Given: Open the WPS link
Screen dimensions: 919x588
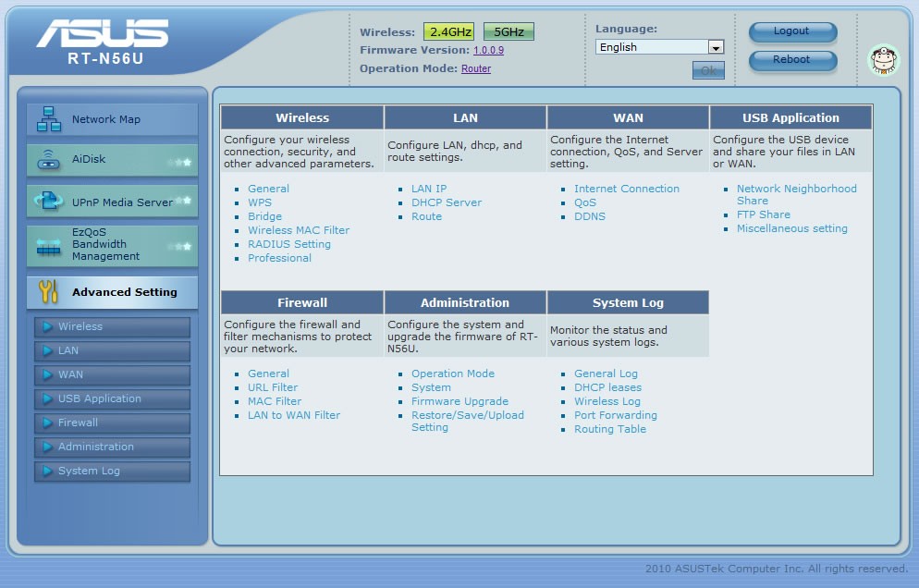Looking at the screenshot, I should 260,202.
